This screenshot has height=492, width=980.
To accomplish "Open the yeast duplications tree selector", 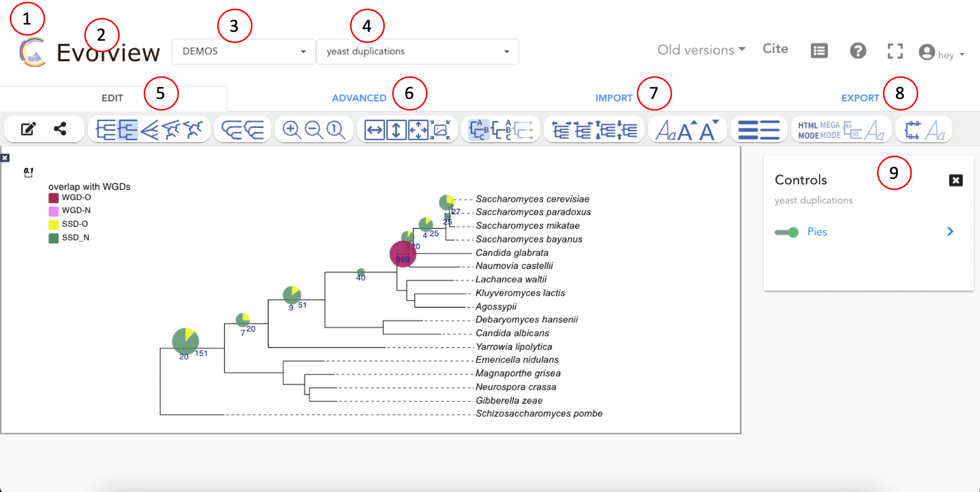I will point(417,51).
